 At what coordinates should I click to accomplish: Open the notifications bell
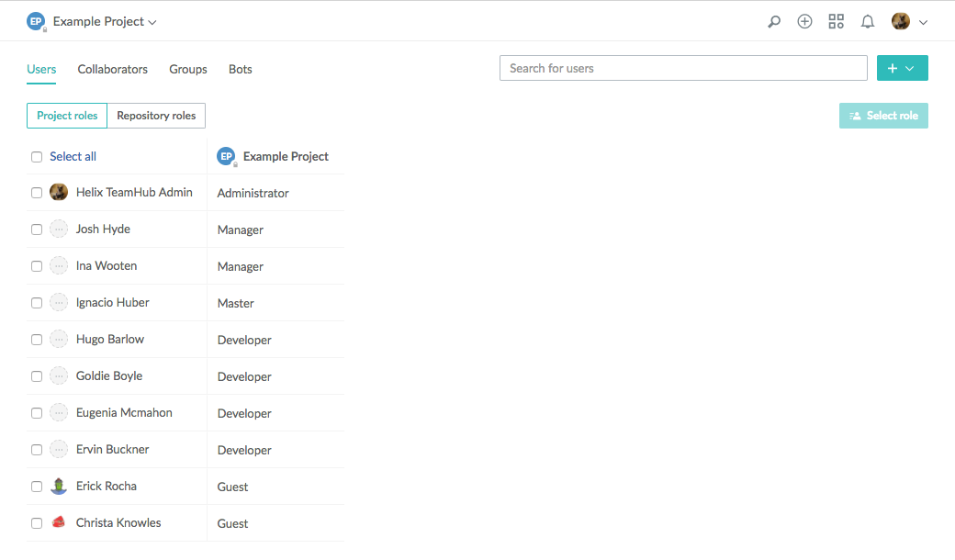tap(867, 22)
